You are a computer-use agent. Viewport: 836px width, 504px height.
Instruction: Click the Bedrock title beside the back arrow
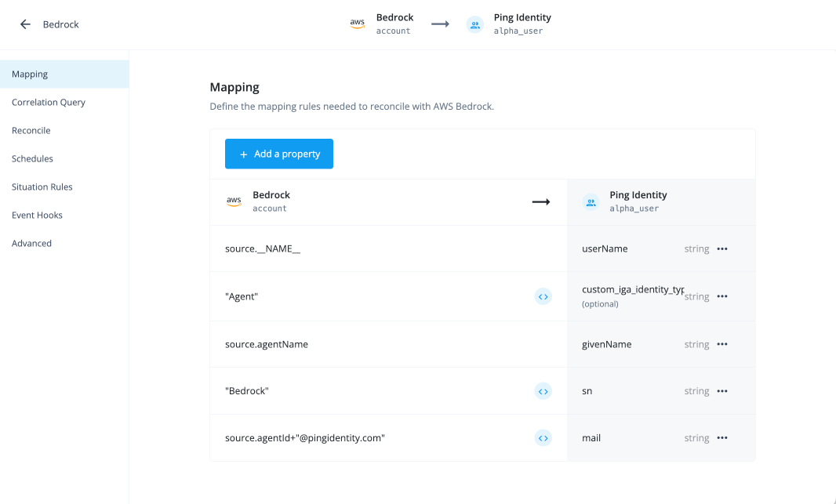(x=61, y=24)
